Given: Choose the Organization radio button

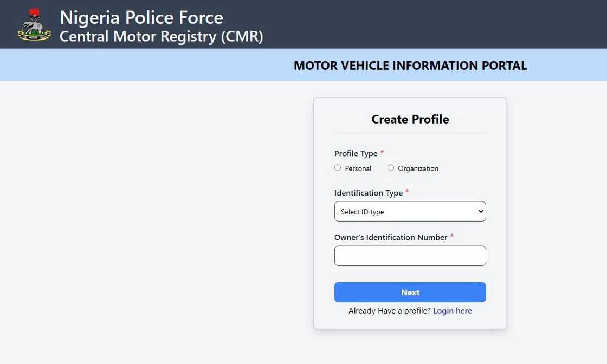Looking at the screenshot, I should pyautogui.click(x=391, y=168).
